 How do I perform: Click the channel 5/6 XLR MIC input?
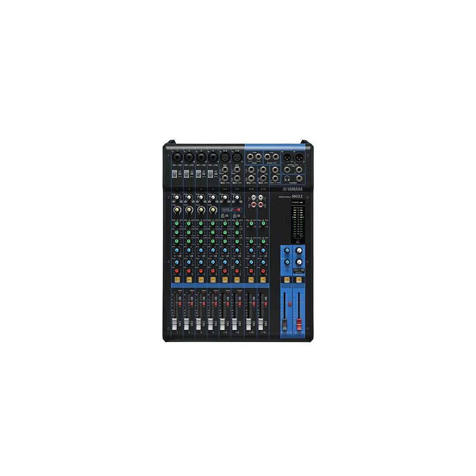[x=225, y=157]
